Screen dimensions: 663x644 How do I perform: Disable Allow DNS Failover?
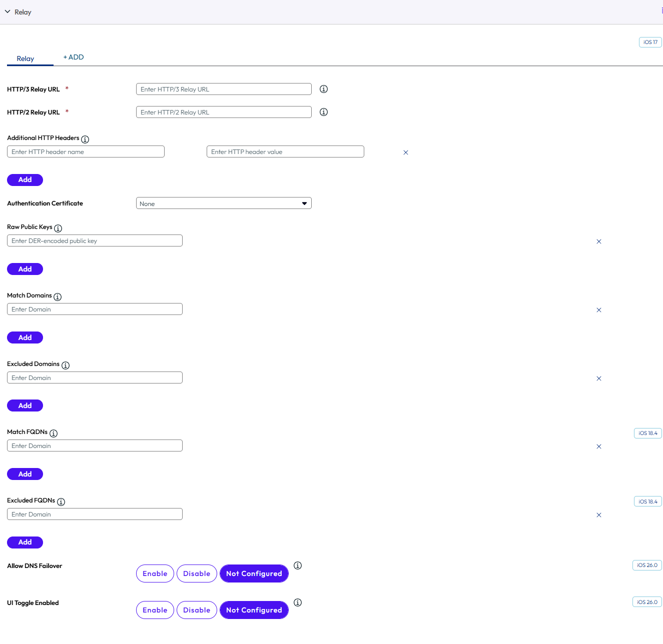coord(197,573)
